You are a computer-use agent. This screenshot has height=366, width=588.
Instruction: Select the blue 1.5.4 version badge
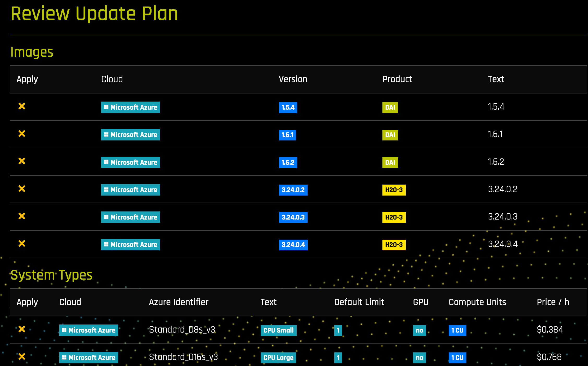pyautogui.click(x=288, y=108)
